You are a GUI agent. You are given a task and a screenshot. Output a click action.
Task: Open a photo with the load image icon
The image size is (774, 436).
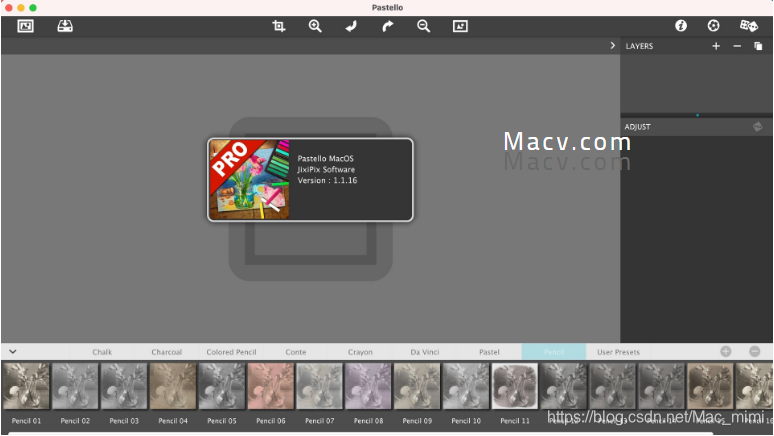pyautogui.click(x=25, y=26)
